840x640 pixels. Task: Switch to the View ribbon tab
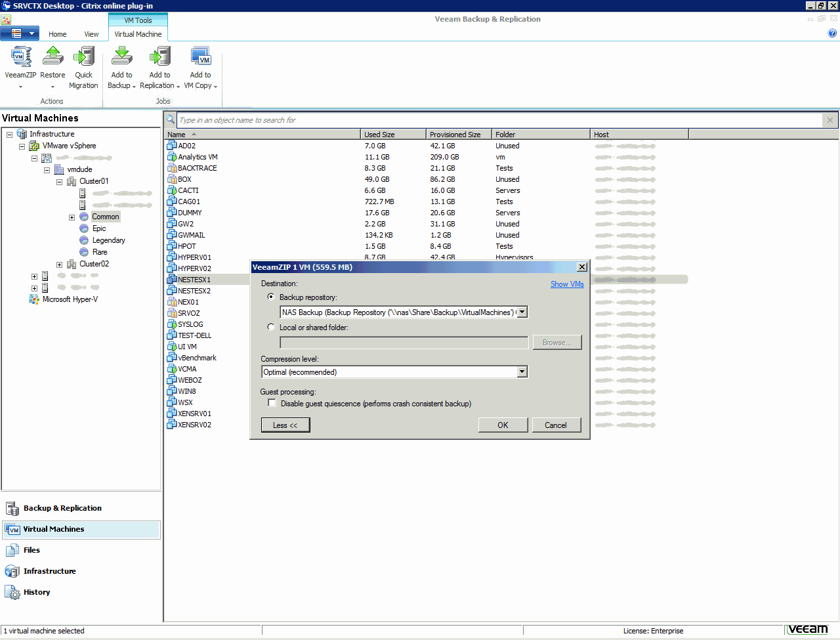click(91, 34)
